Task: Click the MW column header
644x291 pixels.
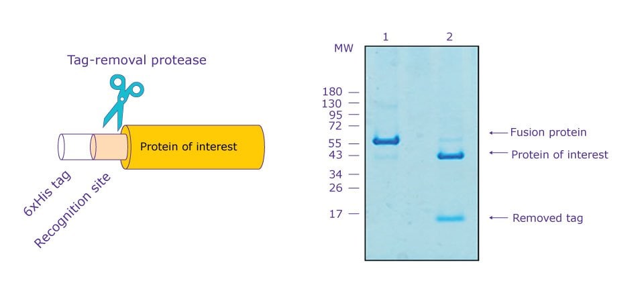Action: pyautogui.click(x=343, y=49)
